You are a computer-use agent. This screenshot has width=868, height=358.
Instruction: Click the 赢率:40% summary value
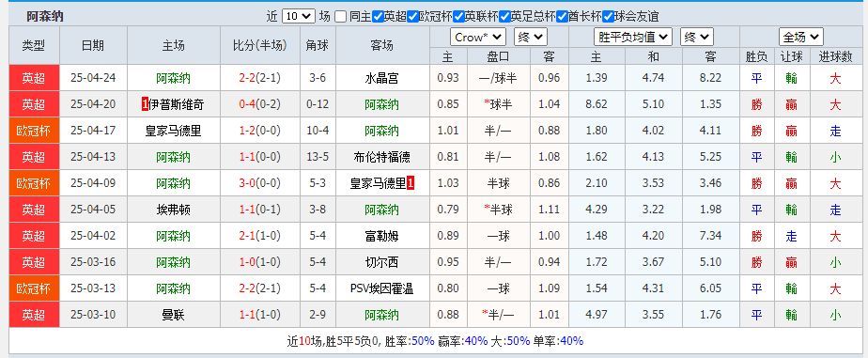coord(463,341)
